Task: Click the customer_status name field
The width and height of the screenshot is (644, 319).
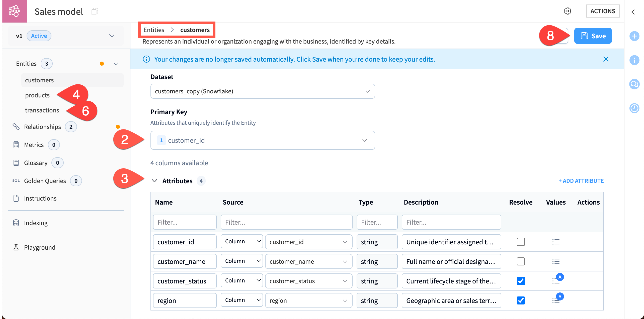Action: point(185,281)
